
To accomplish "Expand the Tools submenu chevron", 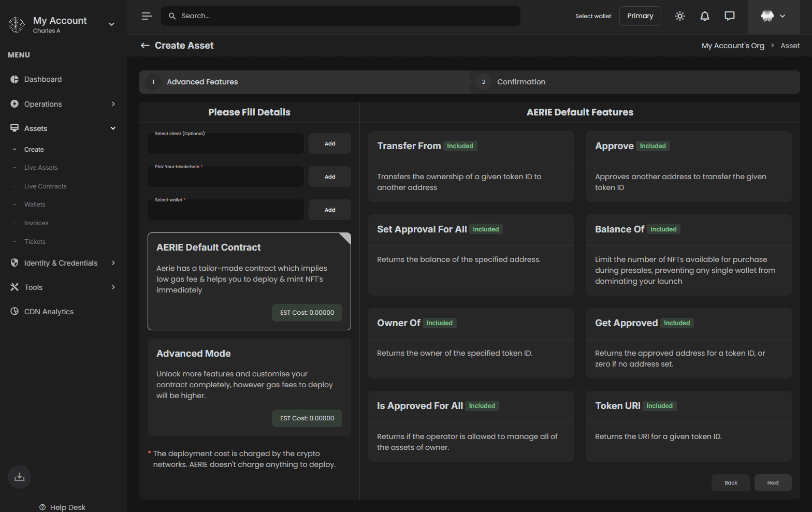I will (x=113, y=287).
